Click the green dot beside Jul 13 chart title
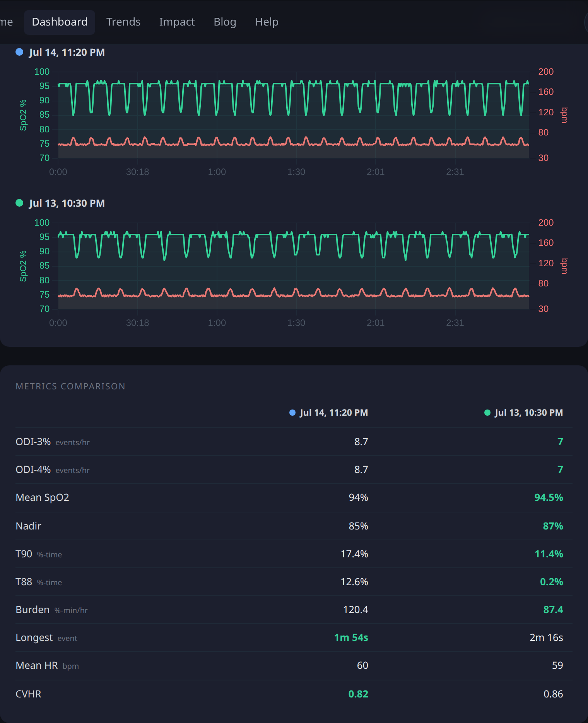 click(19, 203)
